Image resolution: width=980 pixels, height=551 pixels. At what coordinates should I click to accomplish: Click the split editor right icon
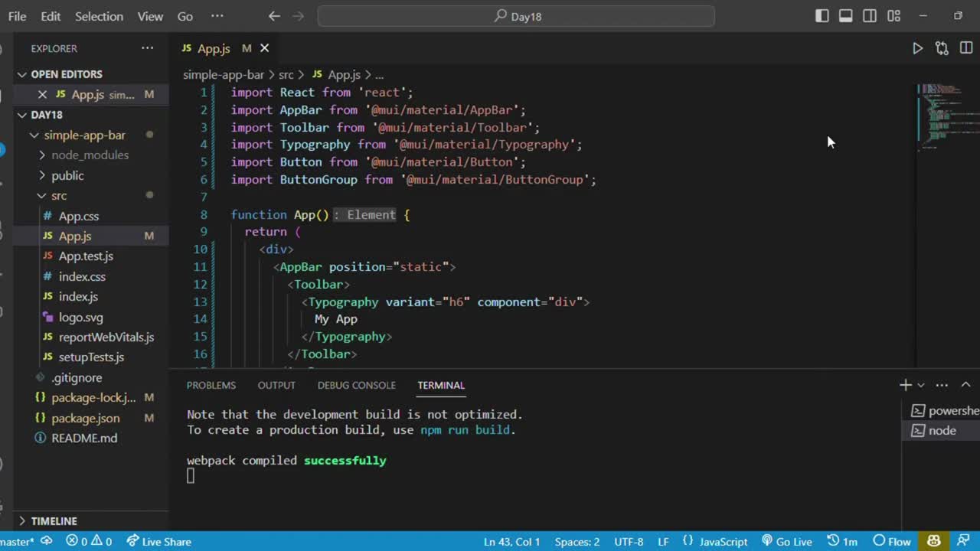point(965,48)
